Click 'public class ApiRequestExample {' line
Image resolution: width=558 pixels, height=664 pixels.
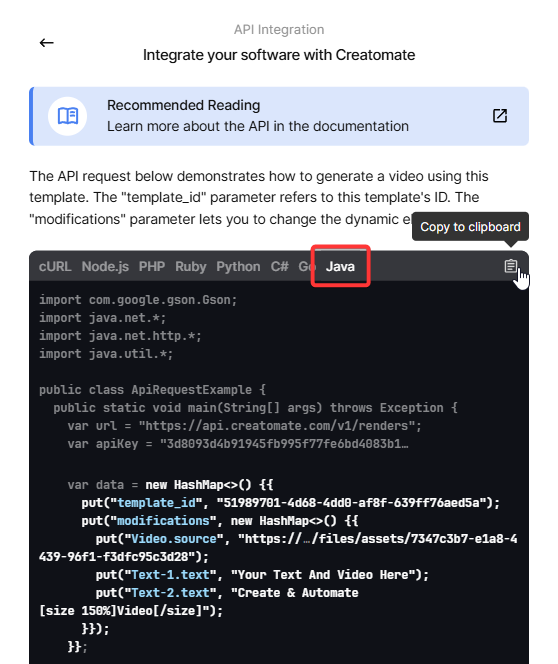[152, 390]
